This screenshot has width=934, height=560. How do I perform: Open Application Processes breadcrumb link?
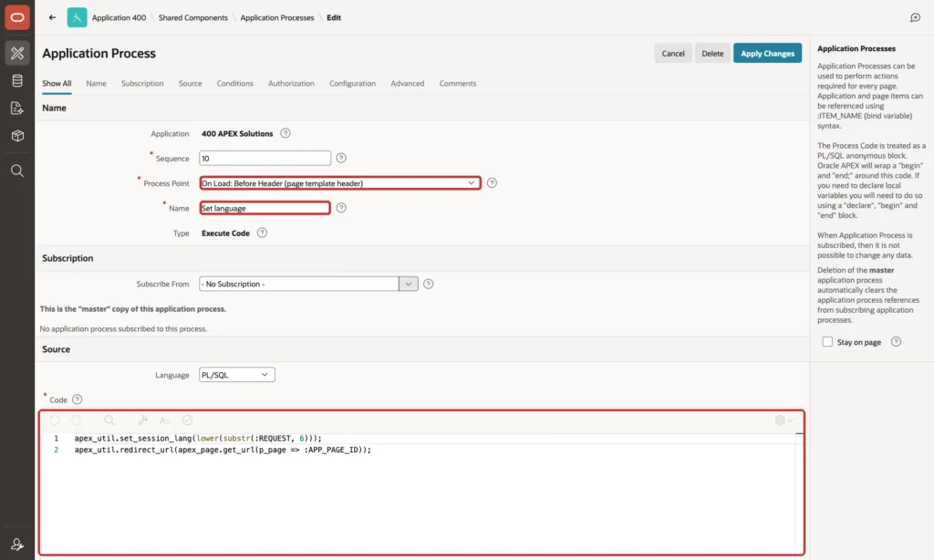click(x=277, y=17)
